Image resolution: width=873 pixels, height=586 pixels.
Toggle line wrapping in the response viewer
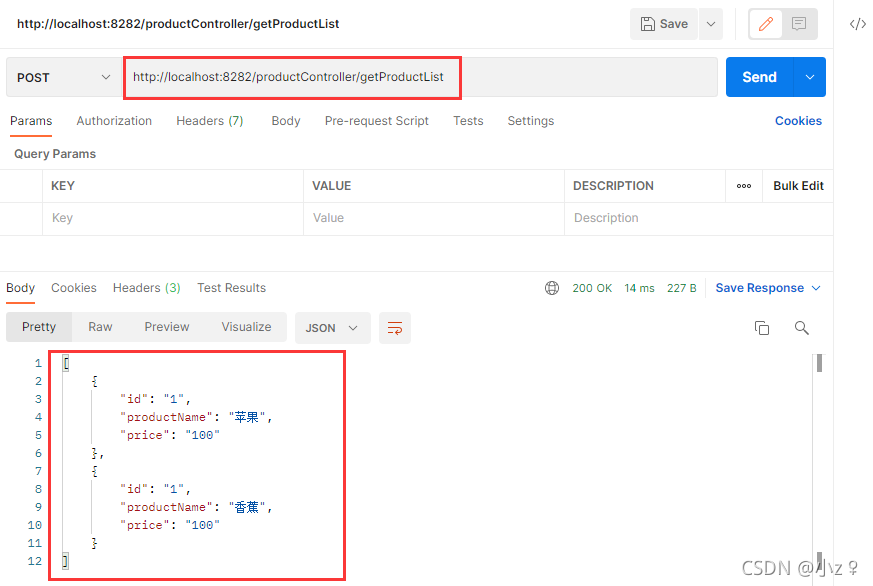394,327
